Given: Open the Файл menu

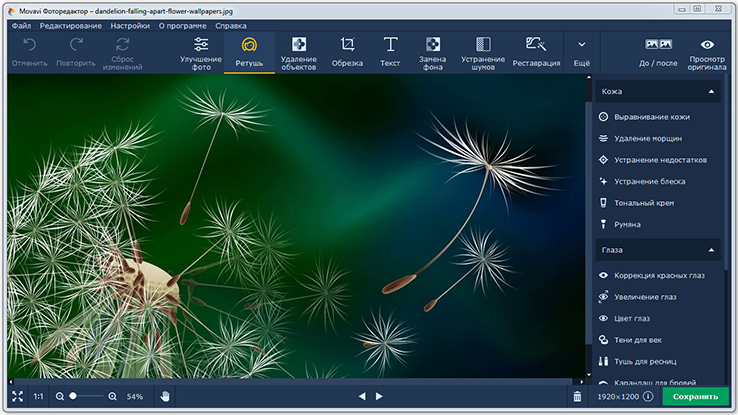Looking at the screenshot, I should coord(21,25).
